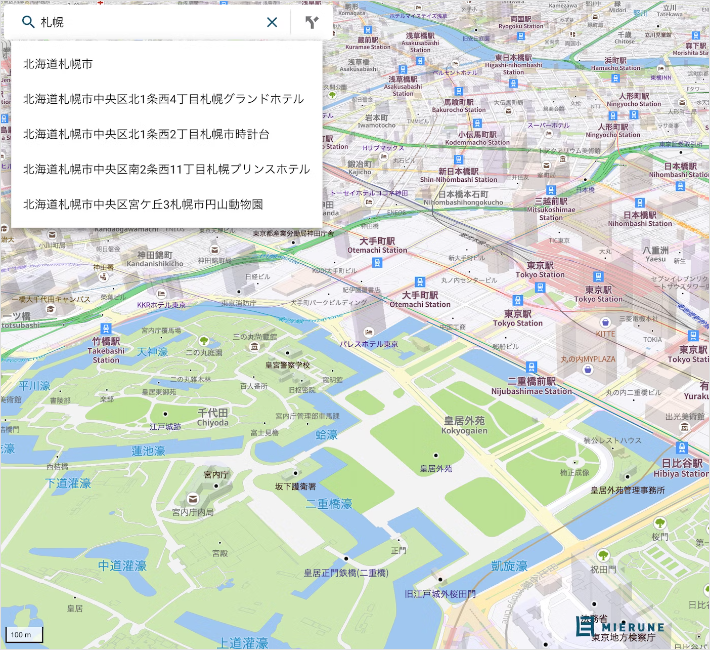Click the 100 m scale bar
Image resolution: width=712 pixels, height=651 pixels.
coord(19,635)
